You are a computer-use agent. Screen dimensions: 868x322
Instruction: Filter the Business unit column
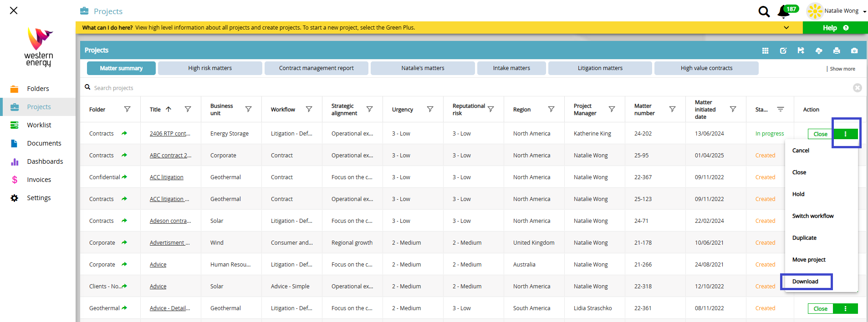[x=249, y=109]
